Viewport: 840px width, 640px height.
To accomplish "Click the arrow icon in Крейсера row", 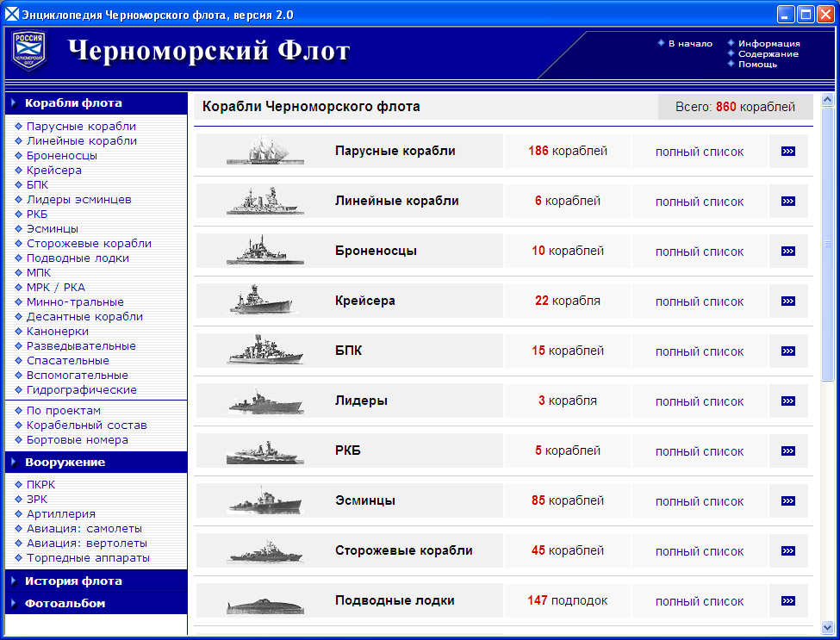I will click(x=788, y=301).
